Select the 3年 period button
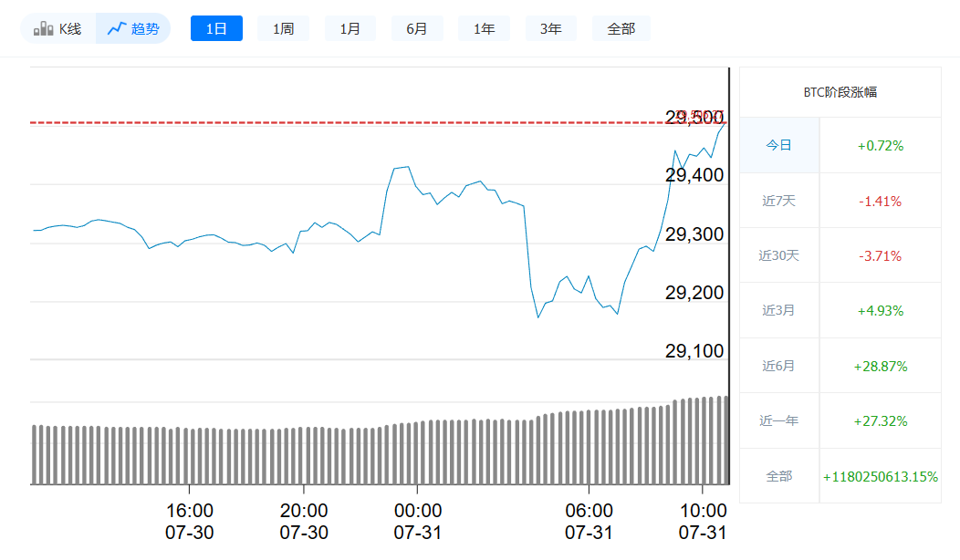960x560 pixels. click(551, 28)
